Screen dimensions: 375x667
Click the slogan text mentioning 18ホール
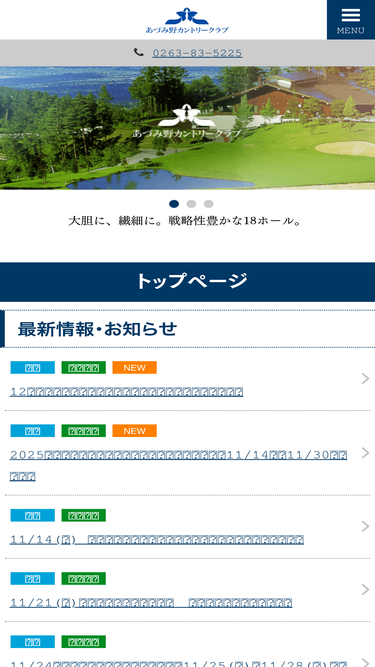(185, 221)
